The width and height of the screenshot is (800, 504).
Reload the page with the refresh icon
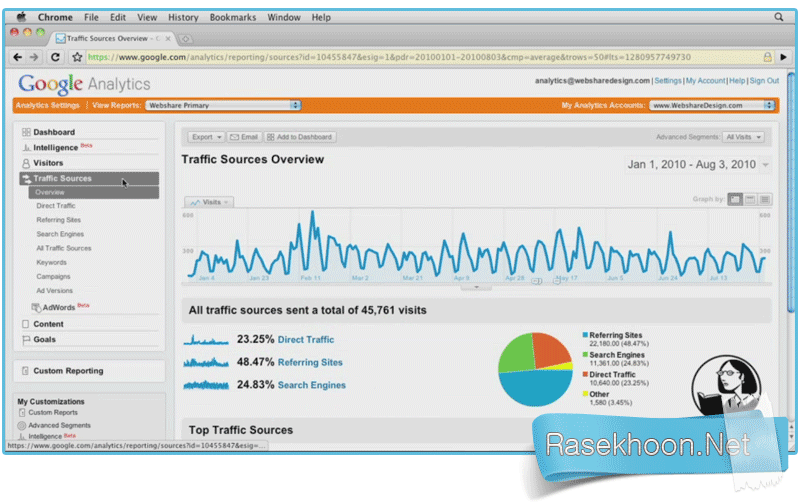coord(55,57)
